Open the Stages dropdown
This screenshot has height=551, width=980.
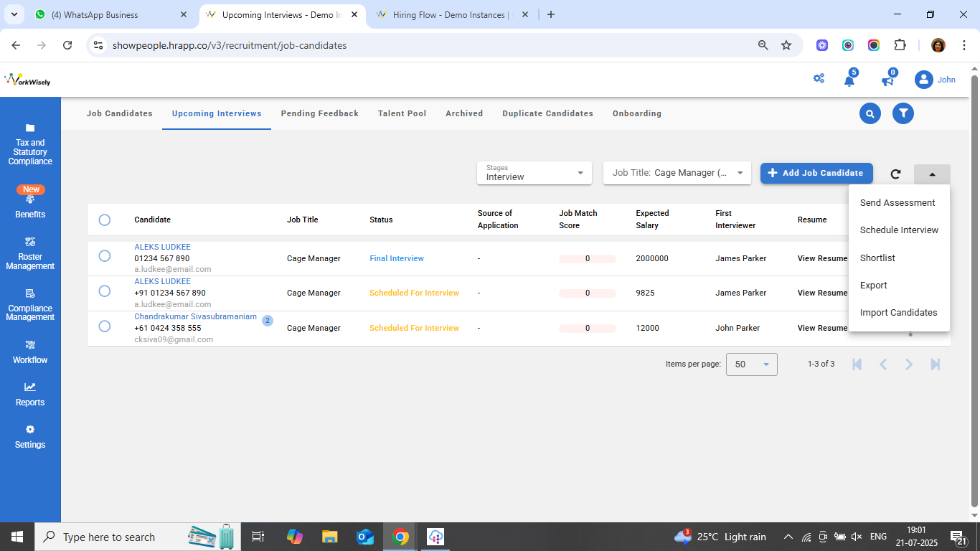click(x=534, y=173)
